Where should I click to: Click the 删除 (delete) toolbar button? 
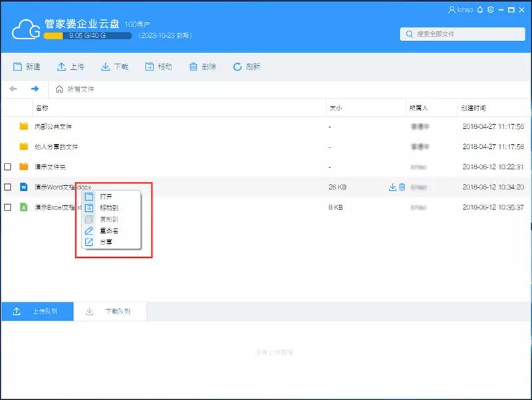coord(203,67)
